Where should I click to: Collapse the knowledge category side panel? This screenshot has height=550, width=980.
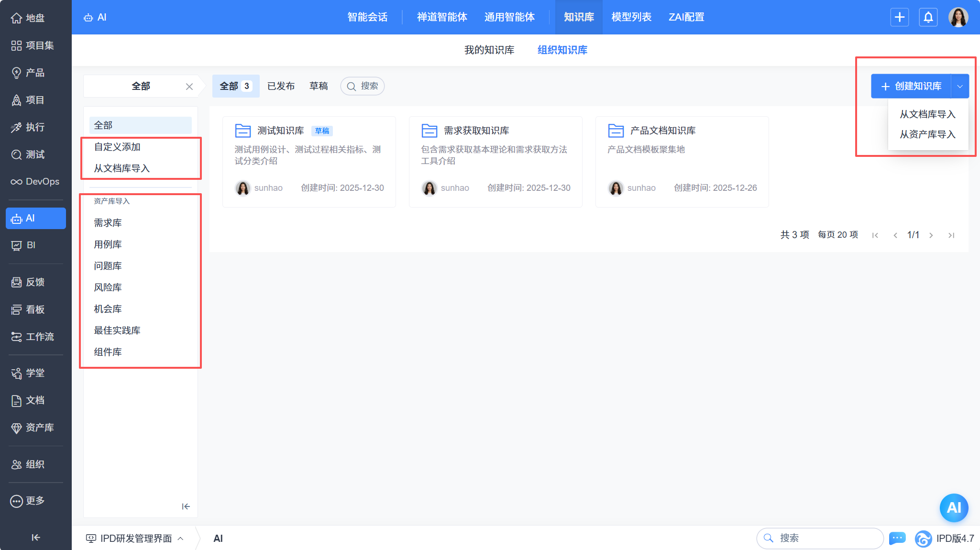(186, 506)
